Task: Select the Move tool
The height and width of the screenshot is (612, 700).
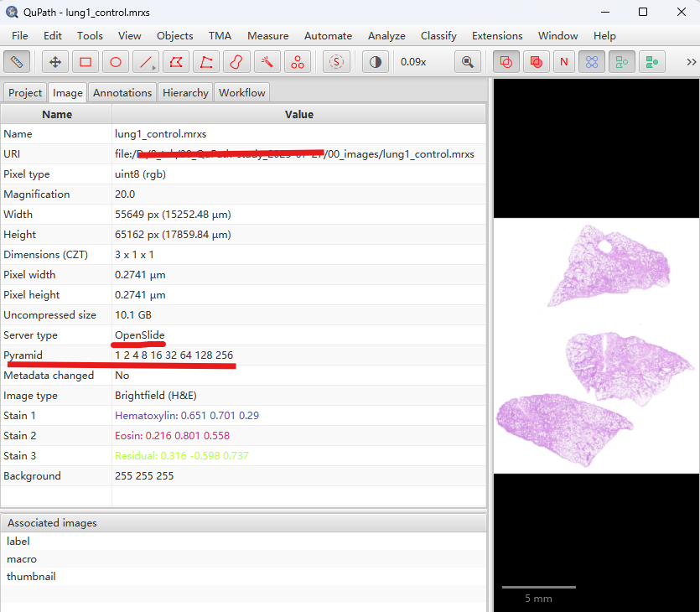Action: (x=55, y=62)
